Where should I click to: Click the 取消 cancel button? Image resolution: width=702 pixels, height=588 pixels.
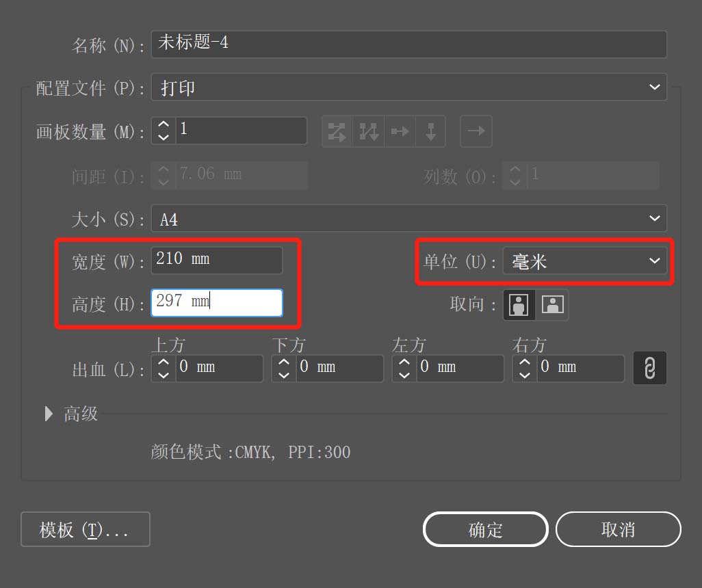(x=619, y=529)
